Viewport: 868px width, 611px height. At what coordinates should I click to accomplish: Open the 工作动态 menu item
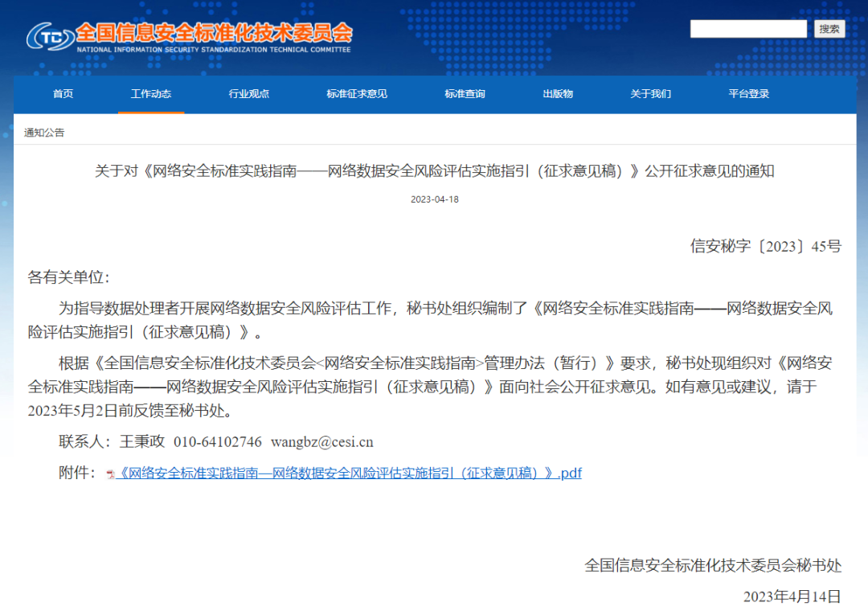click(x=151, y=93)
